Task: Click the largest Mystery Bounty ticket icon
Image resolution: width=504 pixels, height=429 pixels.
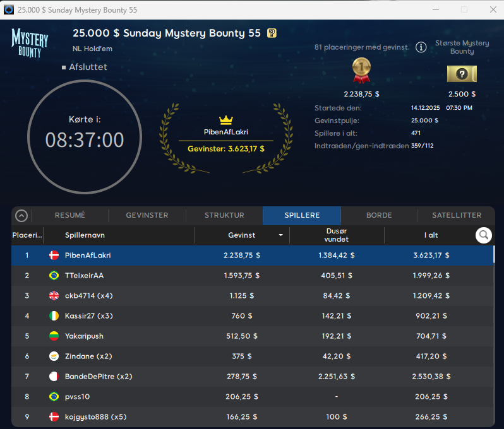Action: [x=462, y=74]
